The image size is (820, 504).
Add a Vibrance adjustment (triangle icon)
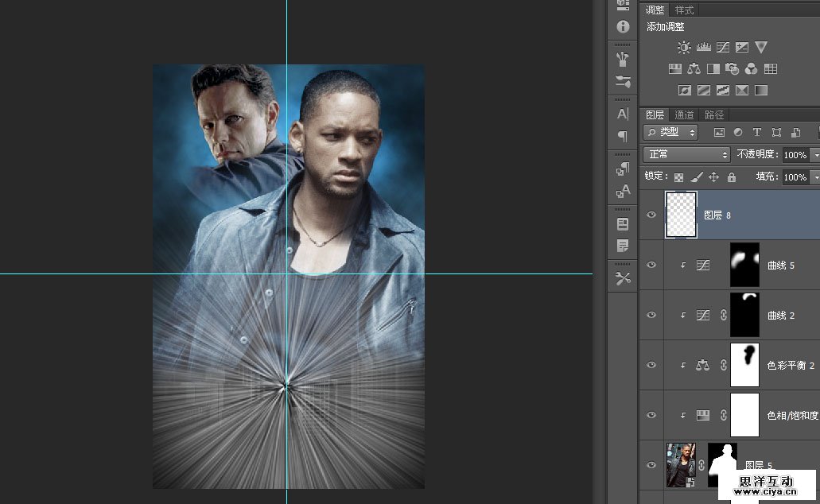coord(761,48)
